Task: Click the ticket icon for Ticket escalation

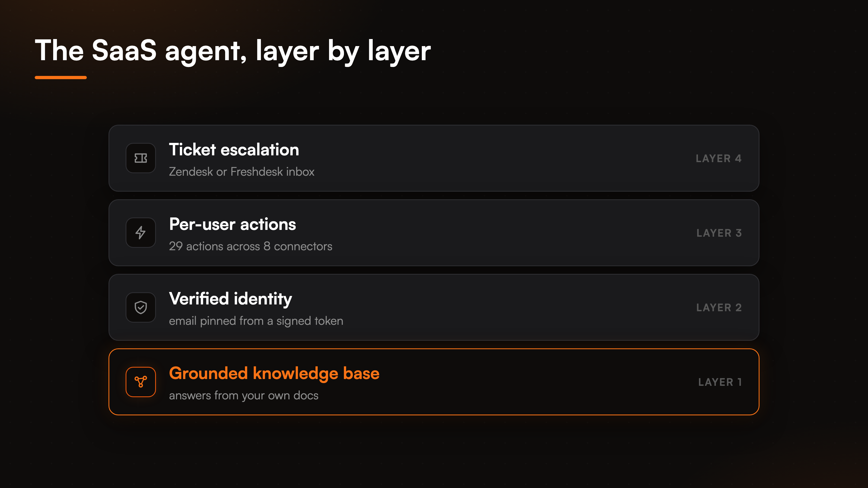Action: [x=141, y=158]
